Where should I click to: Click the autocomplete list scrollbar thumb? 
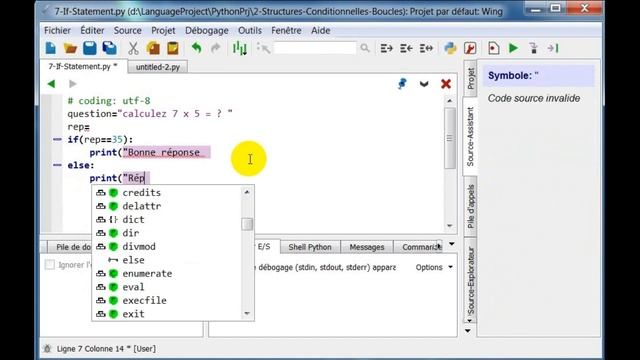pyautogui.click(x=247, y=224)
